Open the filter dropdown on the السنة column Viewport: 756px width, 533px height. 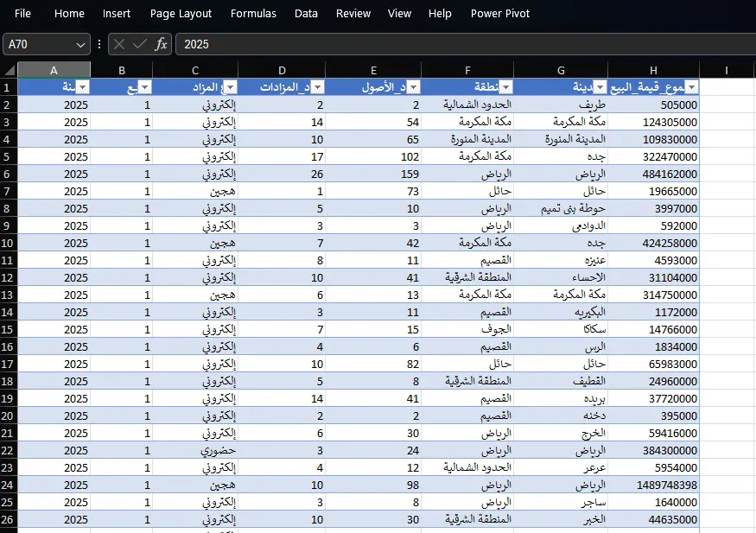[x=82, y=86]
